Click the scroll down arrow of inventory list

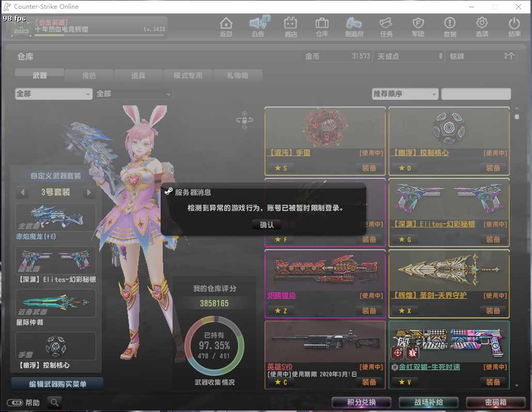[517, 386]
